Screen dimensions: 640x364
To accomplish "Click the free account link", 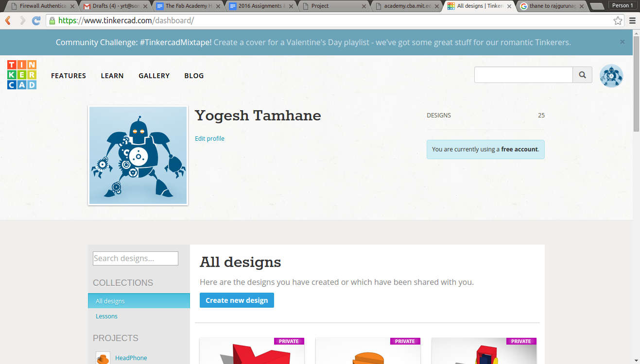I will coord(519,149).
